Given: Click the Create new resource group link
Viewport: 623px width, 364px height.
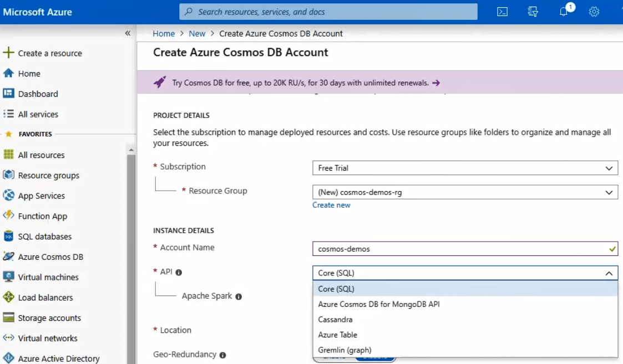Looking at the screenshot, I should (x=331, y=205).
